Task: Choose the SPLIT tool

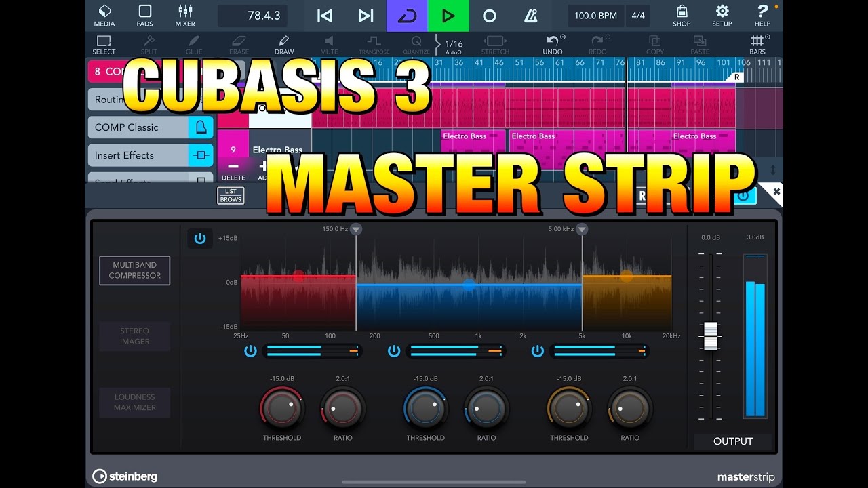Action: pyautogui.click(x=149, y=45)
